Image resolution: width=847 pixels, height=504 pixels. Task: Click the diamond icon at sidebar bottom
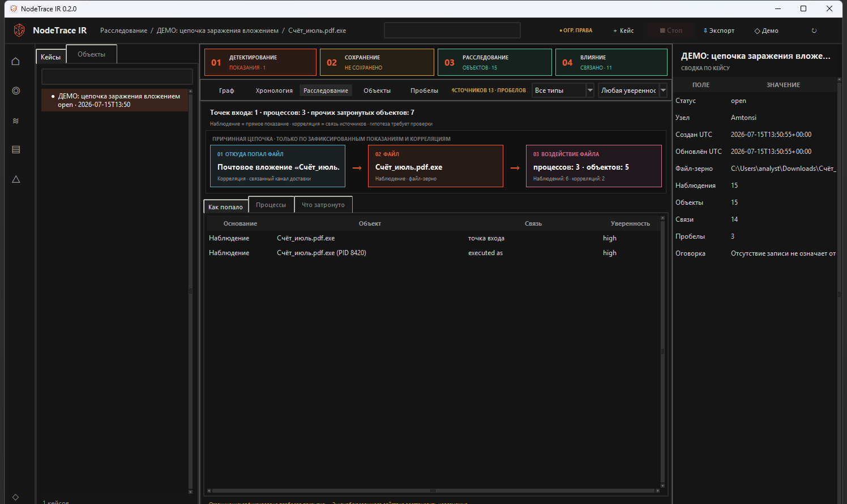[15, 497]
